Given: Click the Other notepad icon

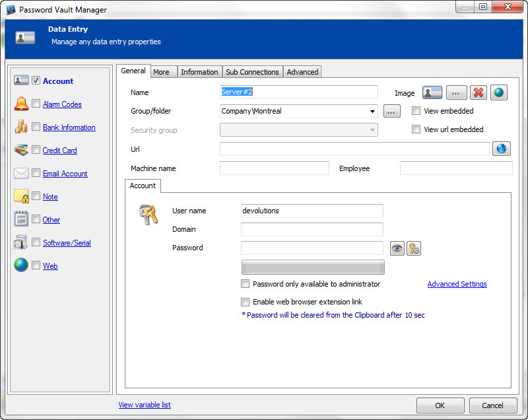Looking at the screenshot, I should point(21,219).
